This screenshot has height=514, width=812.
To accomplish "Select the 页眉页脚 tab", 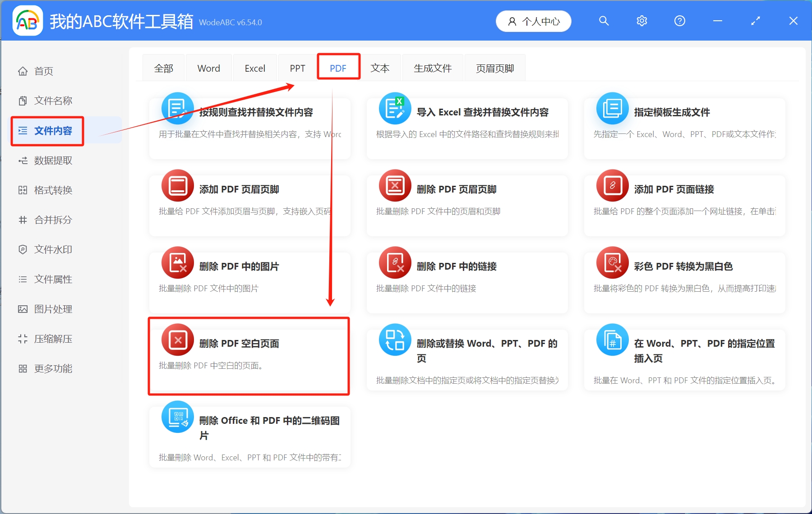I will click(x=494, y=68).
